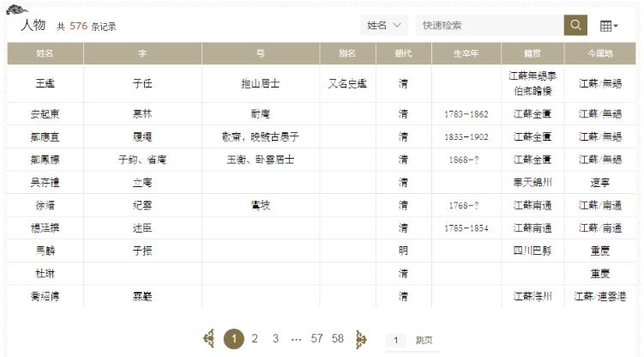The image size is (644, 357).
Task: Go to page 2 in pagination
Action: [x=255, y=339]
